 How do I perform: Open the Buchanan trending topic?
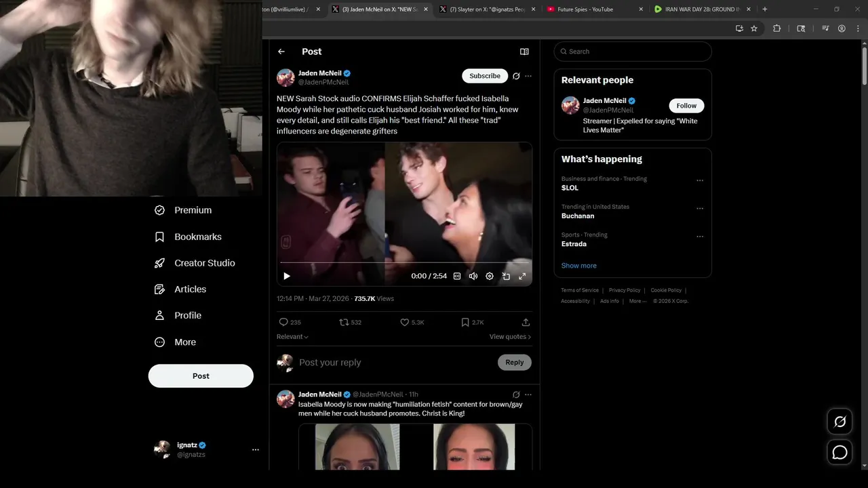[578, 216]
